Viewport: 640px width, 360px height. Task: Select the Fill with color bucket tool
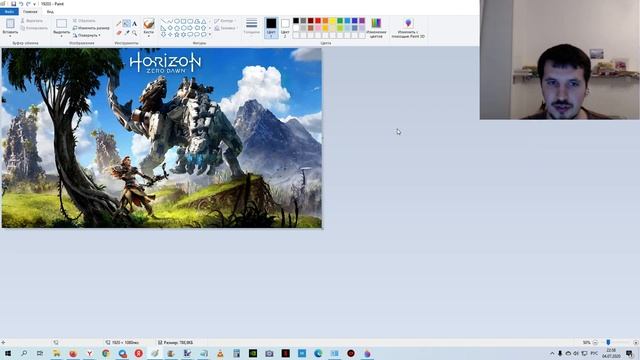pos(127,24)
